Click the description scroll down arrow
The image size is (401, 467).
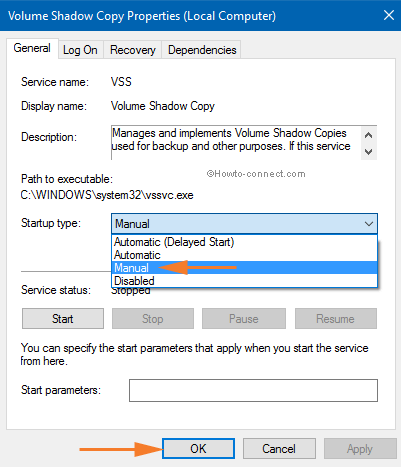pos(368,152)
